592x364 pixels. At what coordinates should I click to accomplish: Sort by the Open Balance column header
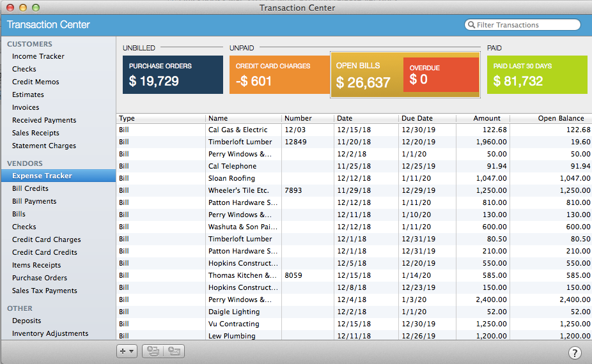560,118
